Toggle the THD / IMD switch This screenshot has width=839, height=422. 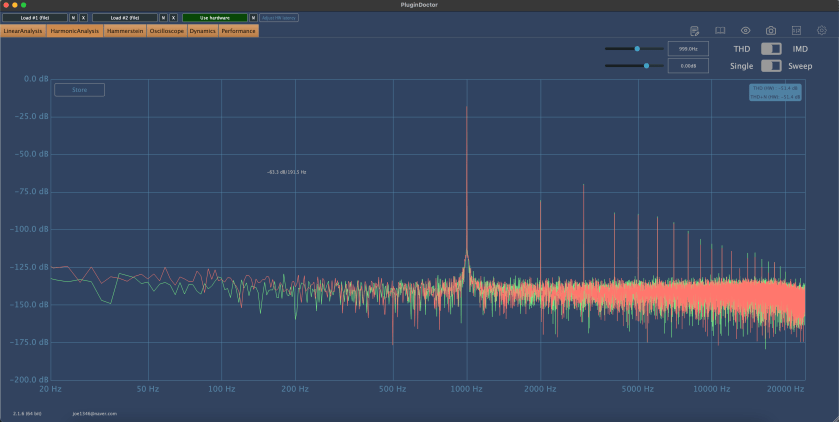coord(771,49)
